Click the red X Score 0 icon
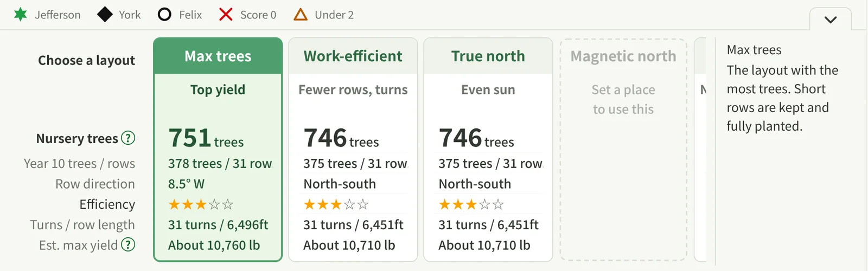 click(226, 15)
